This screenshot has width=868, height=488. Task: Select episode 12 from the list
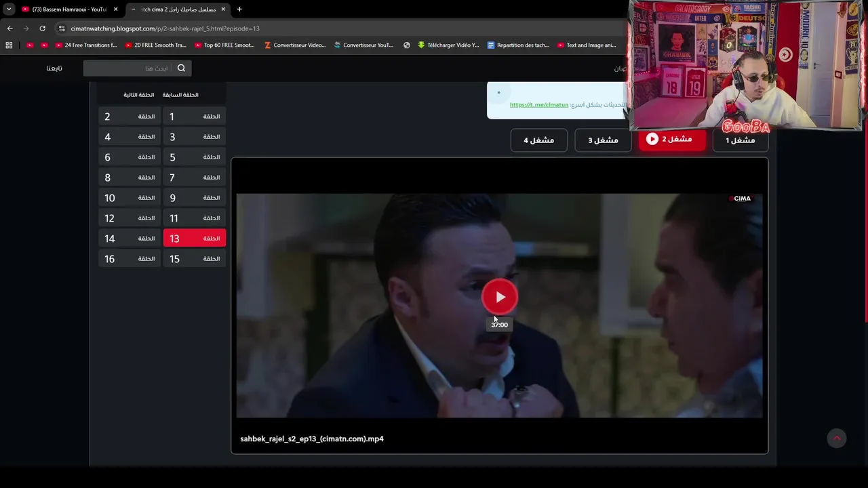pyautogui.click(x=129, y=218)
